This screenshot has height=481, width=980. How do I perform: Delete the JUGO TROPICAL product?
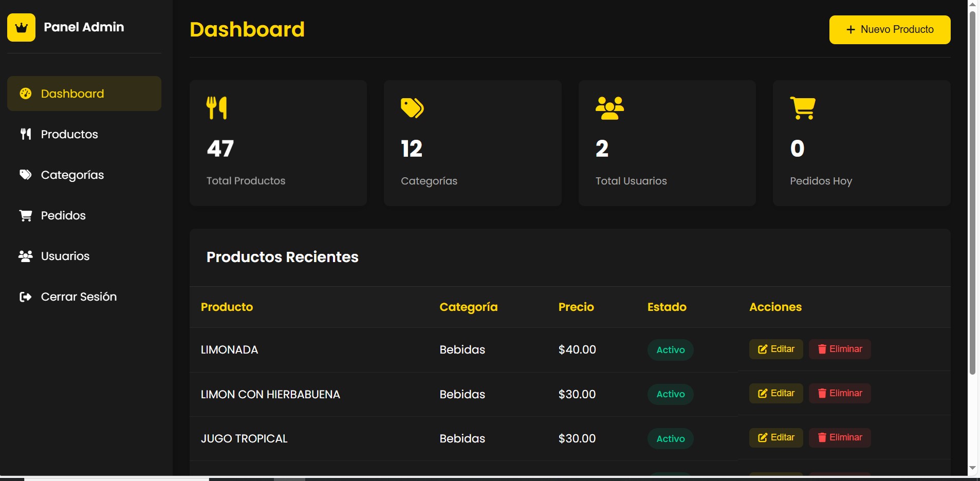pos(839,437)
